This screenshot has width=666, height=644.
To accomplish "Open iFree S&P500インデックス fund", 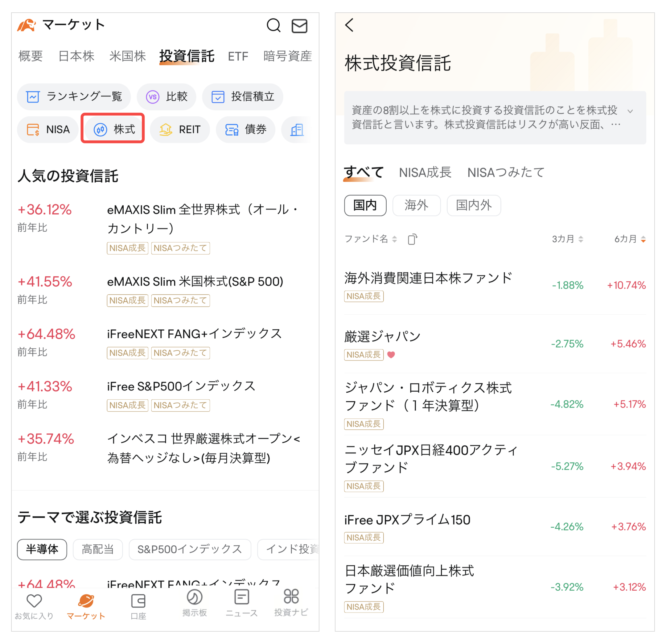I will point(165,396).
